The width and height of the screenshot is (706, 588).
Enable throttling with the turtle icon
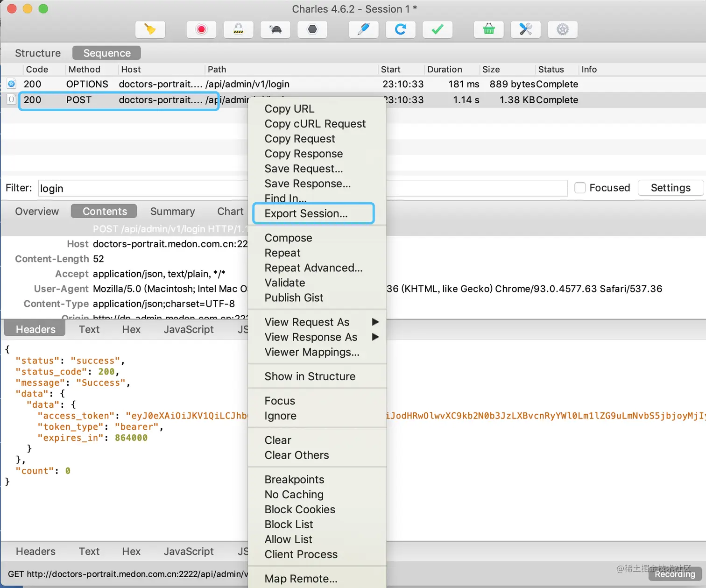pos(275,30)
